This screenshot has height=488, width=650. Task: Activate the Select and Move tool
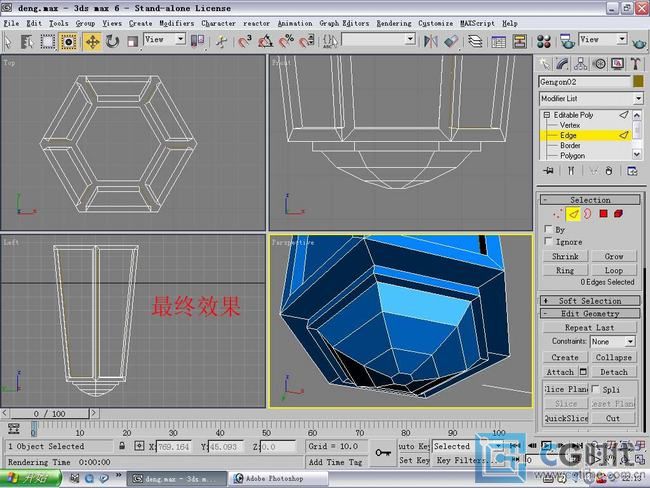tap(92, 42)
